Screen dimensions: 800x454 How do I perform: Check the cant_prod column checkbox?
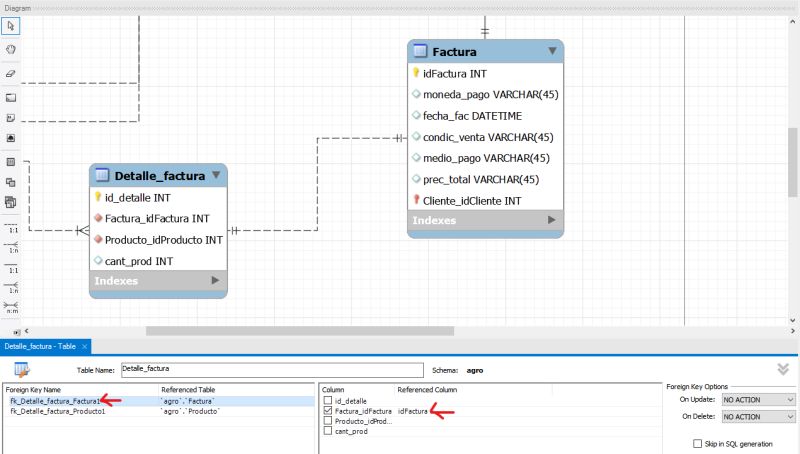328,431
